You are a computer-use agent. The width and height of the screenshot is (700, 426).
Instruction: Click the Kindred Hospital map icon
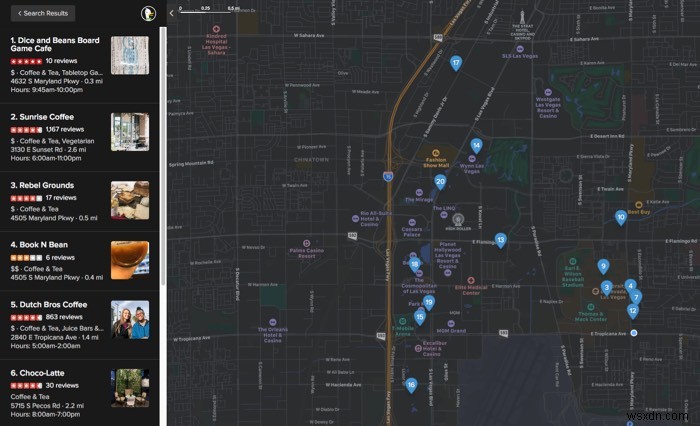point(216,29)
